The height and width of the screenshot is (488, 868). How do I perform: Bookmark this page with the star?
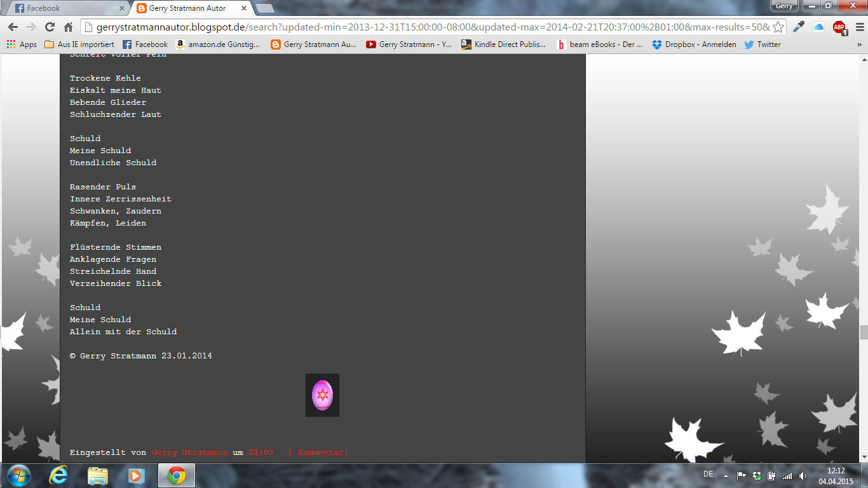778,27
